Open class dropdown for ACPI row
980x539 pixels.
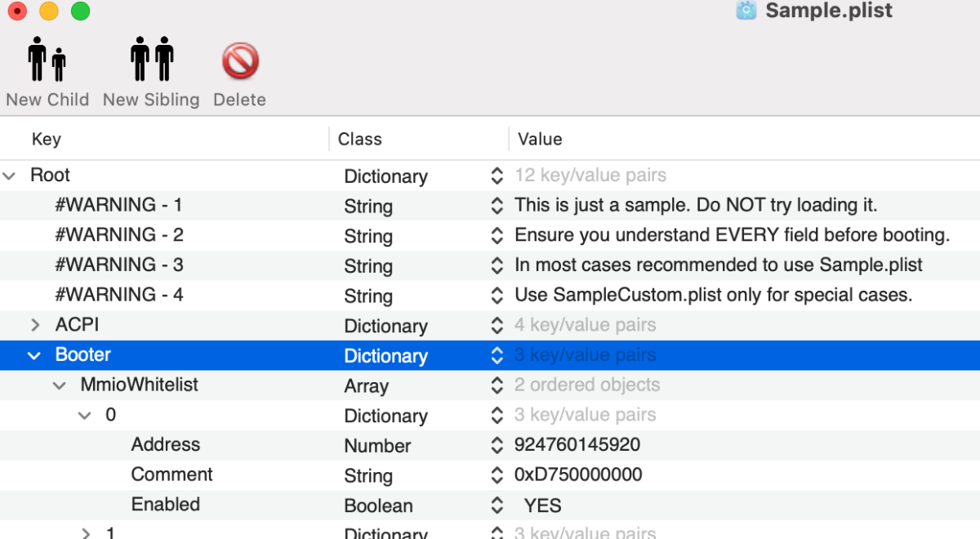pyautogui.click(x=496, y=325)
